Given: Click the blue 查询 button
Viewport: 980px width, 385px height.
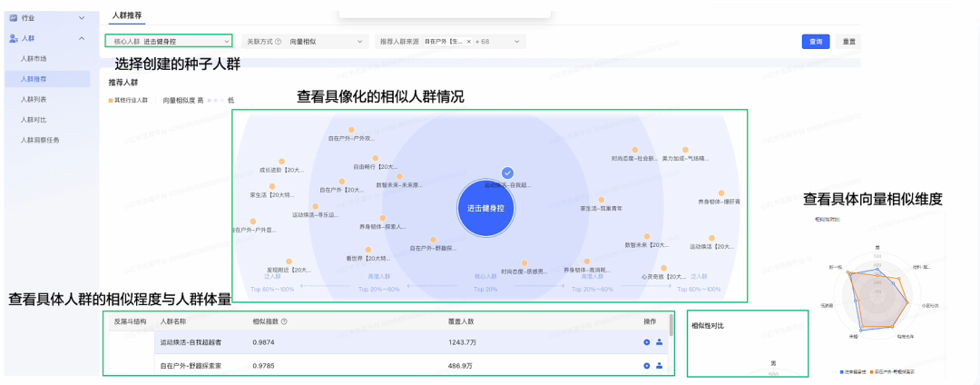Looking at the screenshot, I should click(816, 42).
